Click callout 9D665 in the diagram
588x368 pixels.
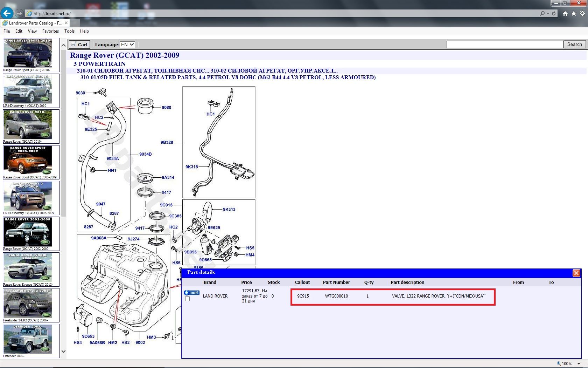pos(205,260)
